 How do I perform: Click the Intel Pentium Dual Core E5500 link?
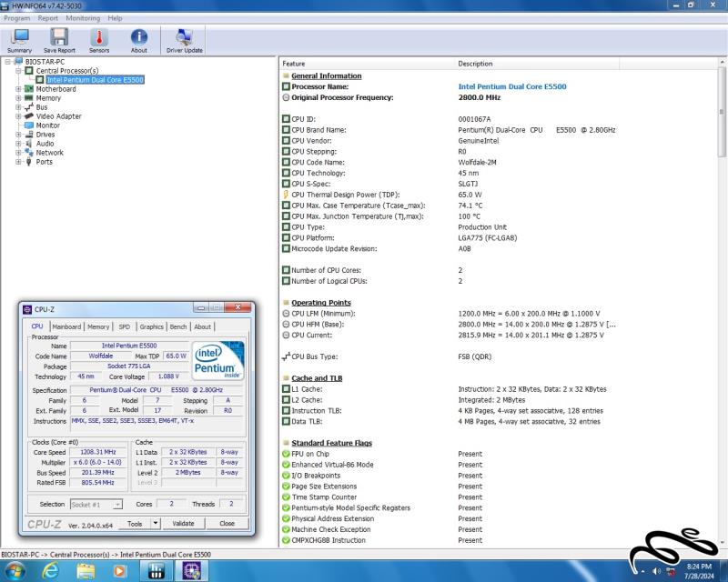click(x=512, y=86)
